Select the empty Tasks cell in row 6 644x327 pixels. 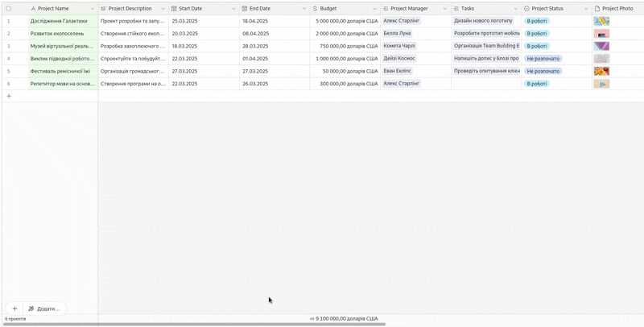[487, 84]
